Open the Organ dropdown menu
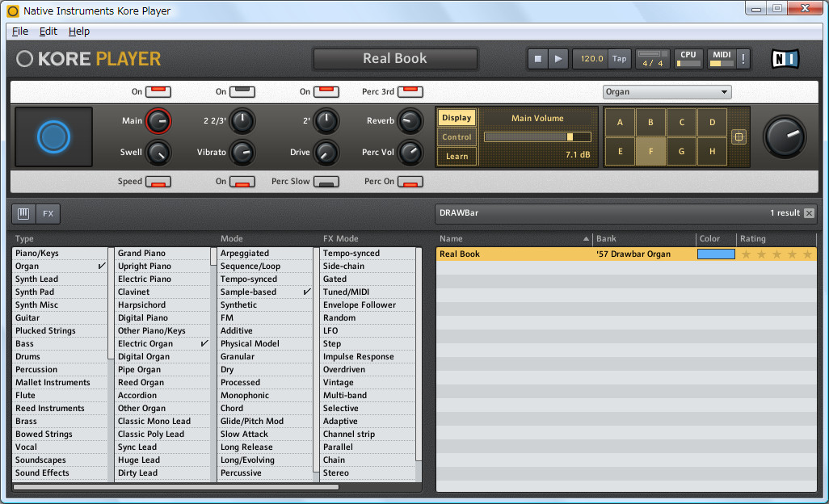 point(667,92)
